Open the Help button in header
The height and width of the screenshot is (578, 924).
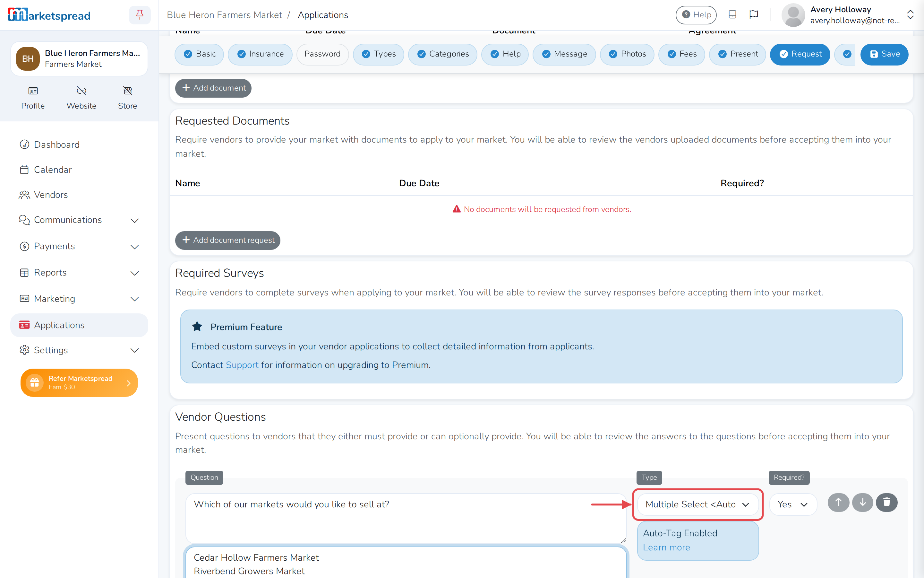696,14
